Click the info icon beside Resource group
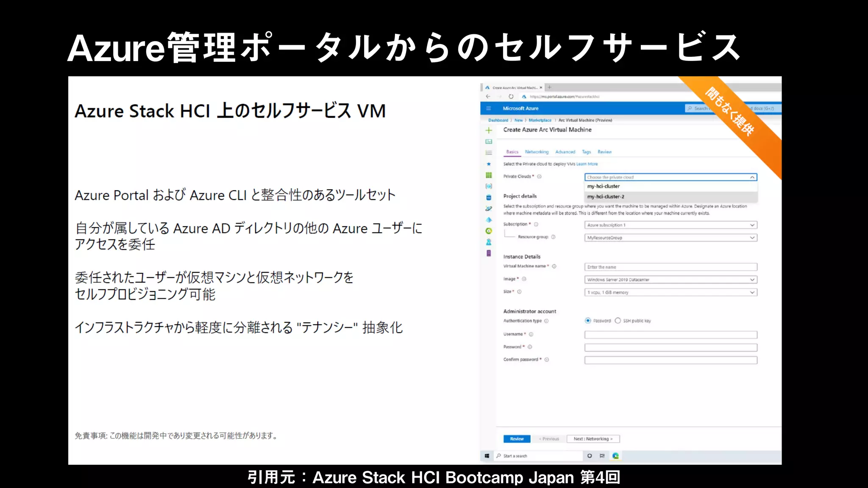This screenshot has width=868, height=488. (x=554, y=237)
